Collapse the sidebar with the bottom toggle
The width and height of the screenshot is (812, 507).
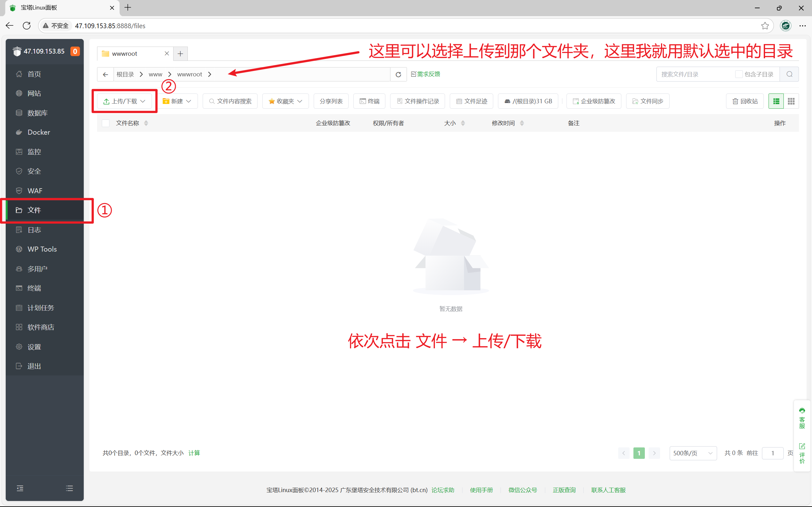(x=20, y=488)
